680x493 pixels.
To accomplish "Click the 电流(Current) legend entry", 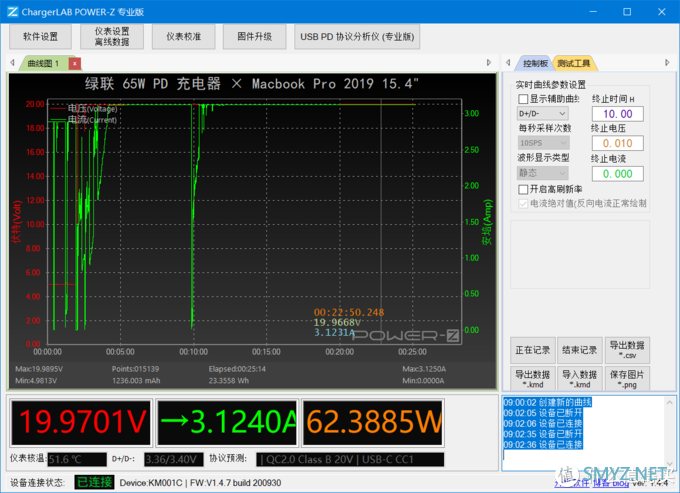I will tap(84, 120).
